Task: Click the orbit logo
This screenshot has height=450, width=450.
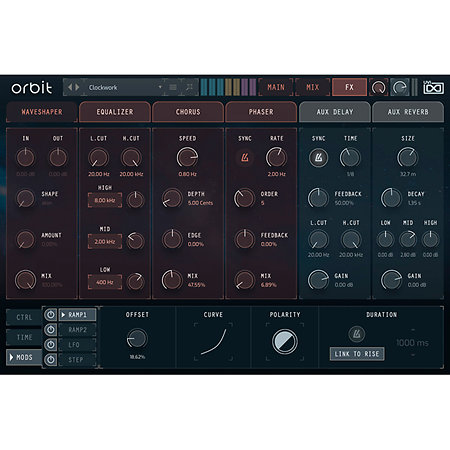Action: (32, 87)
